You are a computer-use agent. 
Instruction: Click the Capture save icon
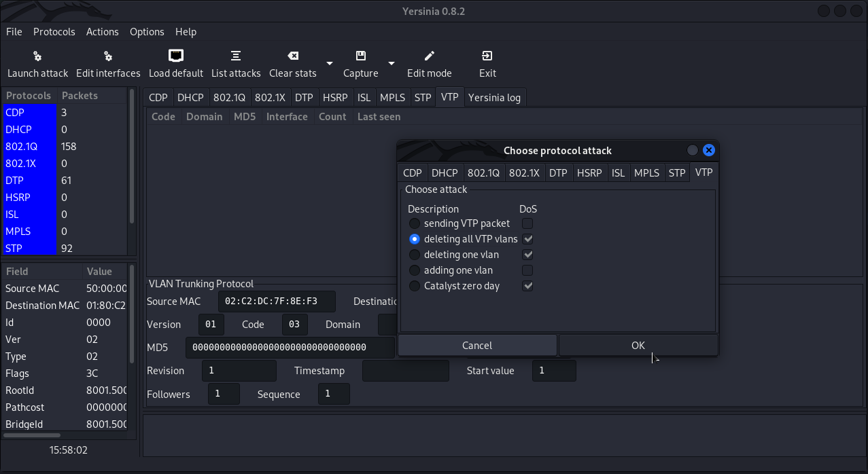pos(361,56)
